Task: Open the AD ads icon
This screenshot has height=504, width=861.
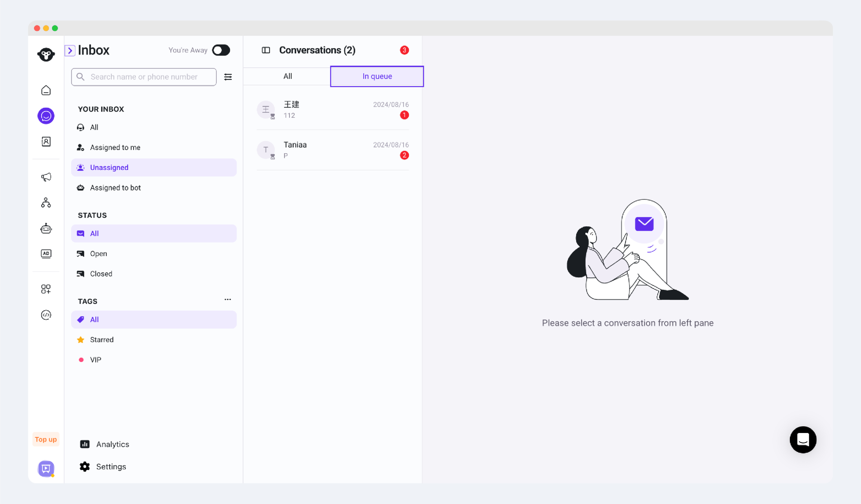Action: click(x=46, y=254)
